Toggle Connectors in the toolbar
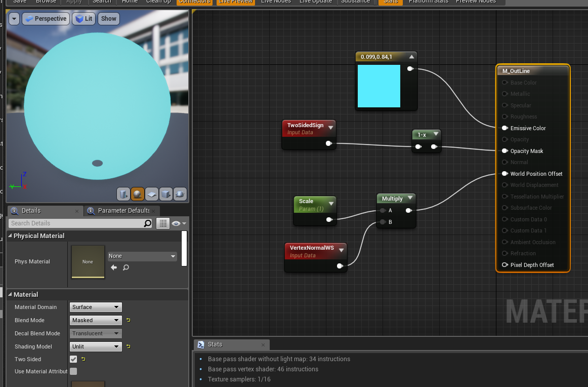 coord(194,2)
